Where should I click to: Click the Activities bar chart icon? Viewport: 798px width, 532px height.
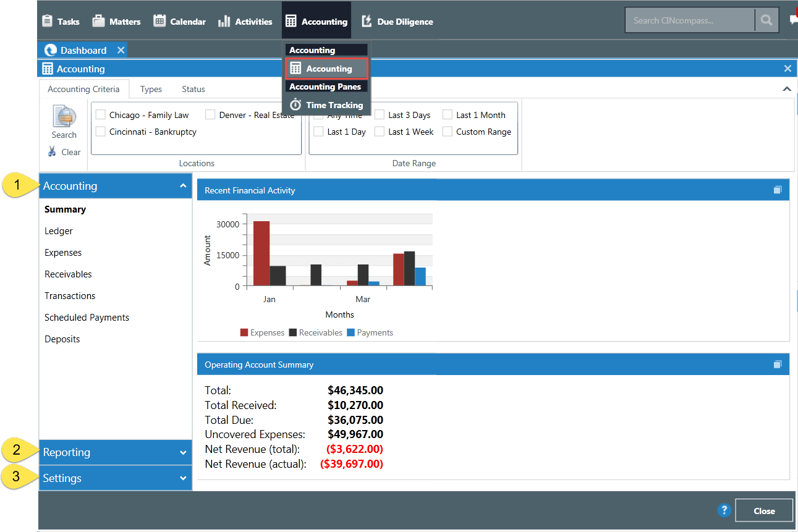tap(223, 20)
